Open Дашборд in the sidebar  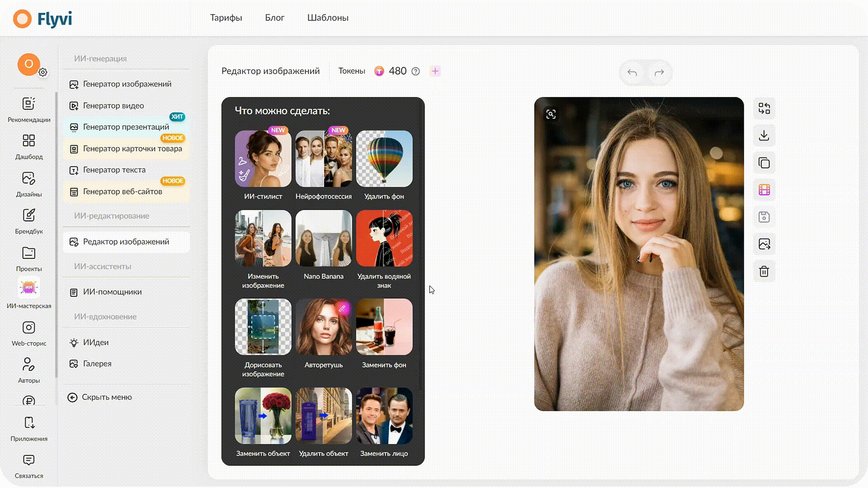click(29, 147)
